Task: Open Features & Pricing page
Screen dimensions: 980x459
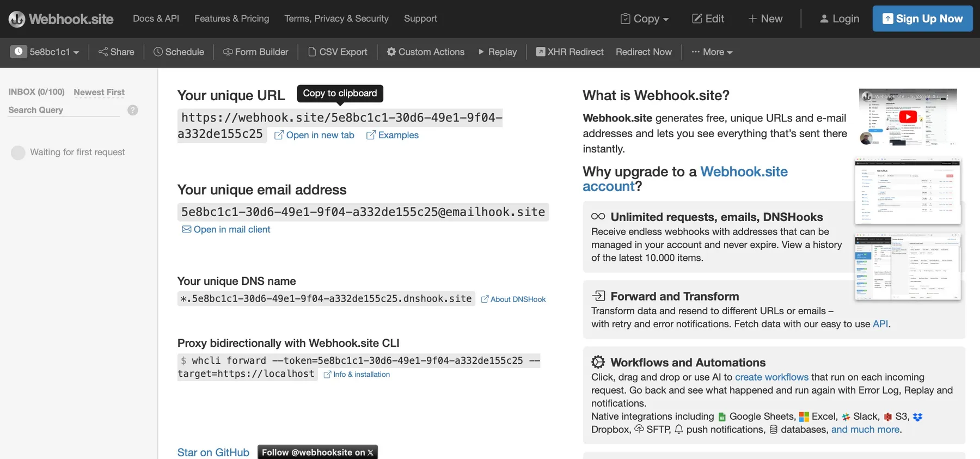Action: [x=232, y=19]
